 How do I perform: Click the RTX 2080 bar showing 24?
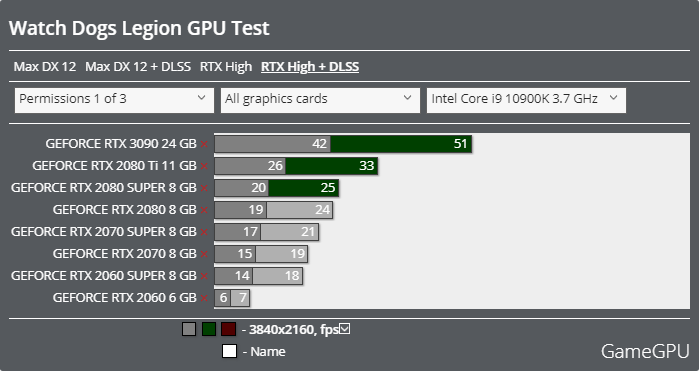coord(300,210)
